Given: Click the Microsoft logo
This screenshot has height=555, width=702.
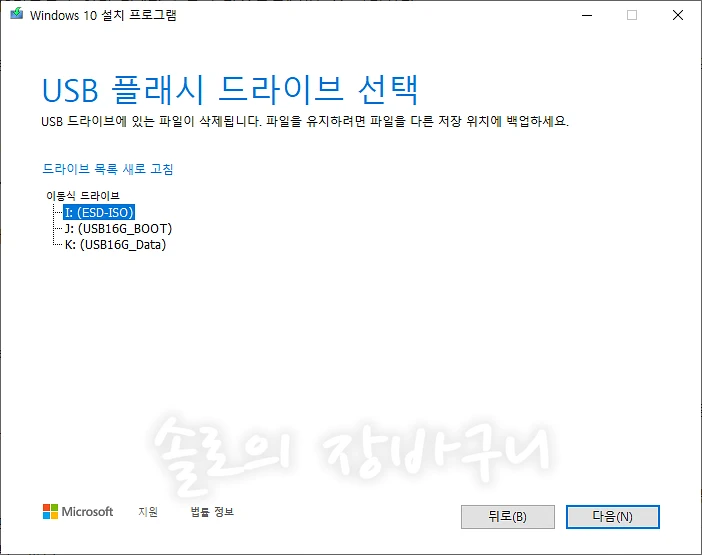Looking at the screenshot, I should click(78, 512).
